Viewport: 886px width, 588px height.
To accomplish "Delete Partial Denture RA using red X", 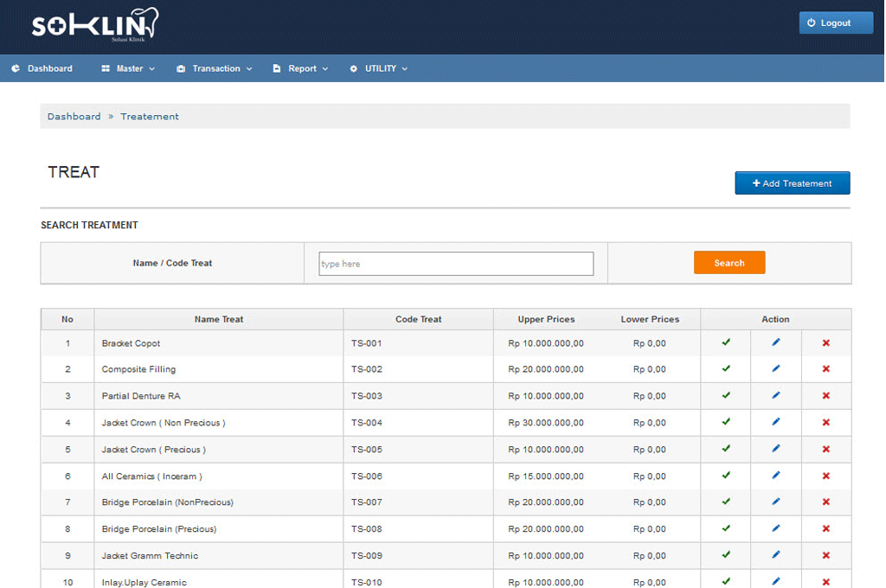I will coord(825,396).
